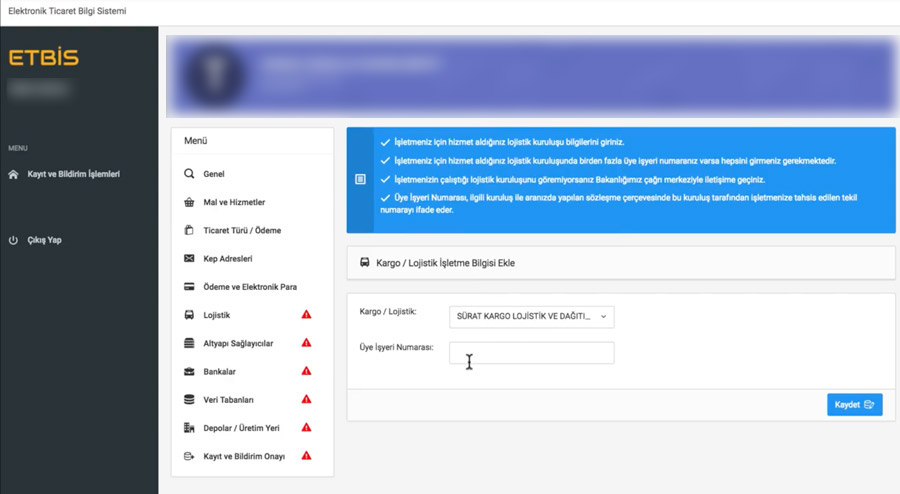
Task: Open the Kargo / Lojistik dropdown
Action: (532, 317)
